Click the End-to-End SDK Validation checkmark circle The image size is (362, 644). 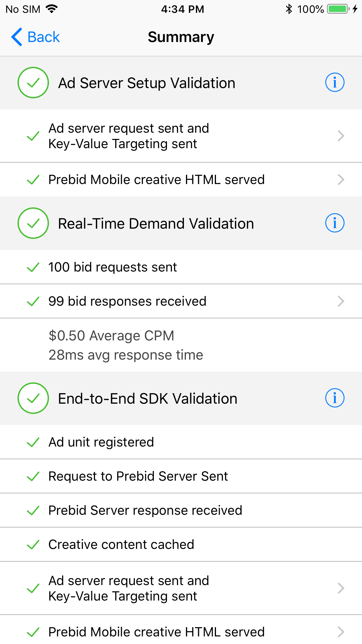coord(33,398)
